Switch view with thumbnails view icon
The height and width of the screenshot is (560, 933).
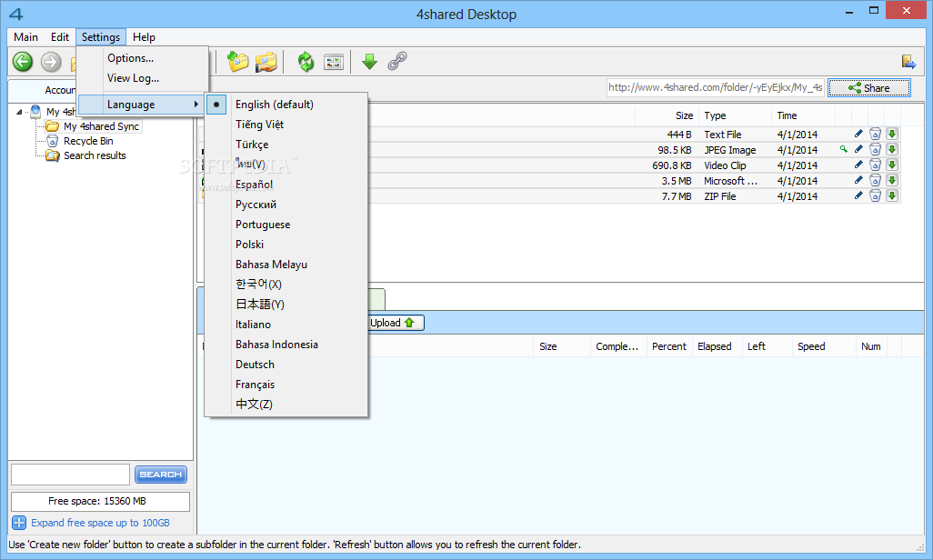coord(334,61)
